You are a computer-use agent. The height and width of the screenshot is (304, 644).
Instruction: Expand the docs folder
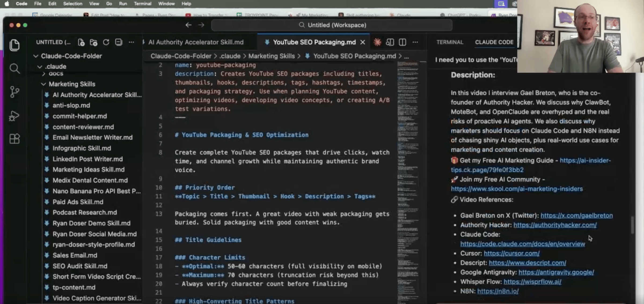(56, 74)
